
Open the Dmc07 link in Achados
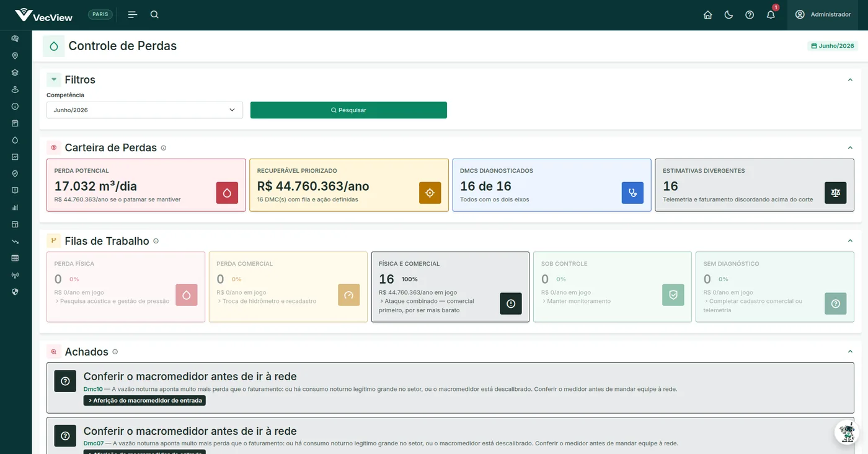(93, 443)
